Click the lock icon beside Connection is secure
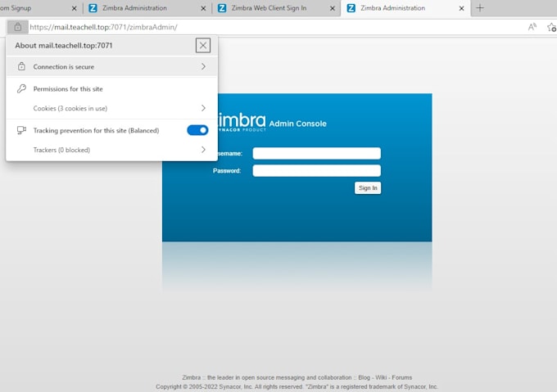The image size is (557, 392). (21, 66)
